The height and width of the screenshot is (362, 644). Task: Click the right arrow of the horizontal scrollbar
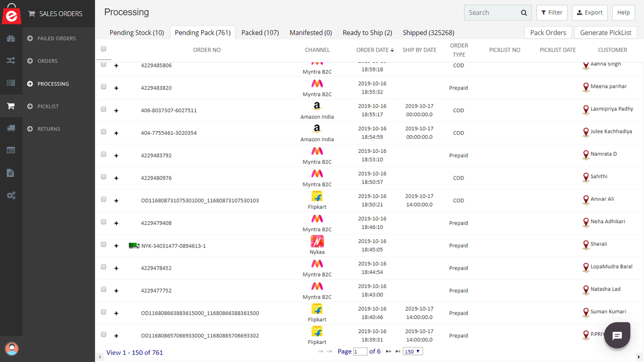click(x=640, y=356)
